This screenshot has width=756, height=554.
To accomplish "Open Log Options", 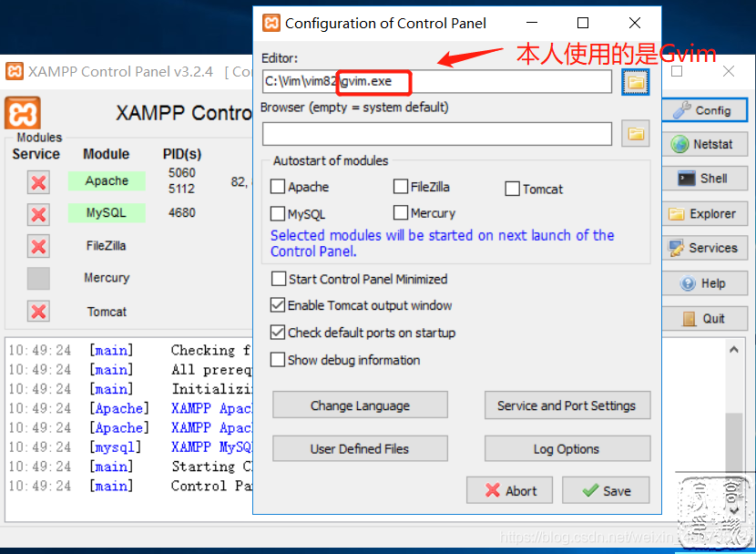I will [x=567, y=448].
